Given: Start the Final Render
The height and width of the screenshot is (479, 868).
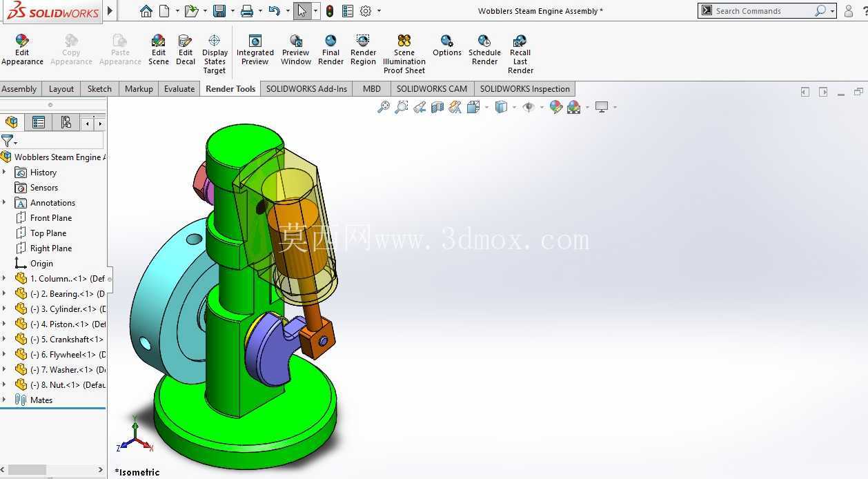Looking at the screenshot, I should point(331,50).
